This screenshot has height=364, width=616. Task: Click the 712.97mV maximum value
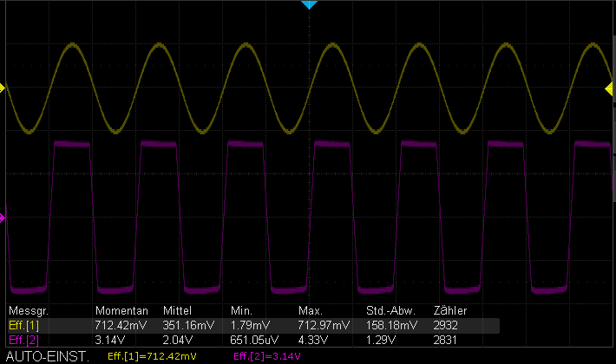click(324, 326)
